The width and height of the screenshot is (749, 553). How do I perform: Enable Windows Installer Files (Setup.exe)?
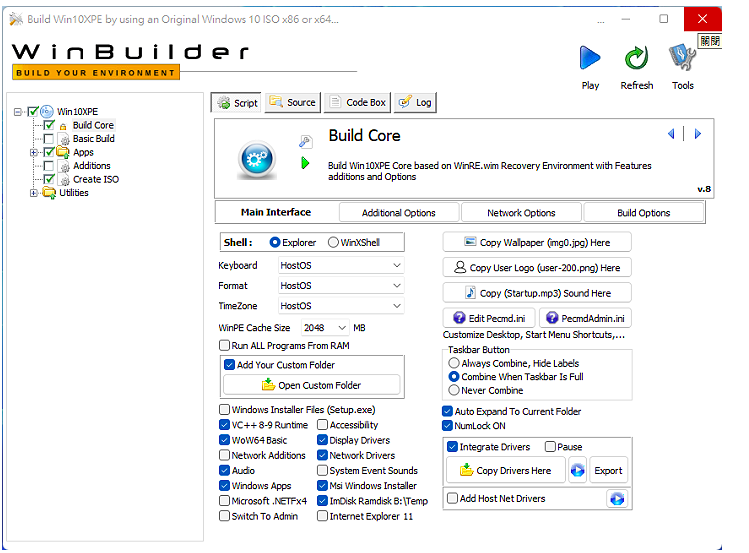click(225, 410)
